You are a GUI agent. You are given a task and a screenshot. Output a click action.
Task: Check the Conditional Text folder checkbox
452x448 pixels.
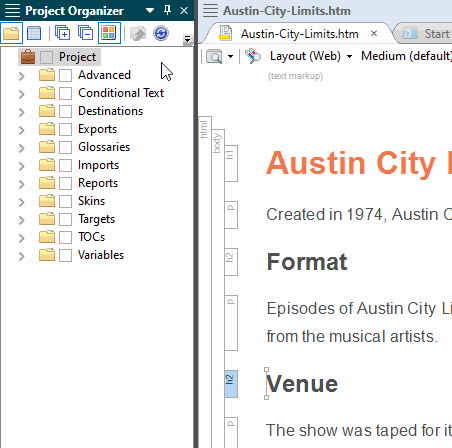click(x=65, y=93)
